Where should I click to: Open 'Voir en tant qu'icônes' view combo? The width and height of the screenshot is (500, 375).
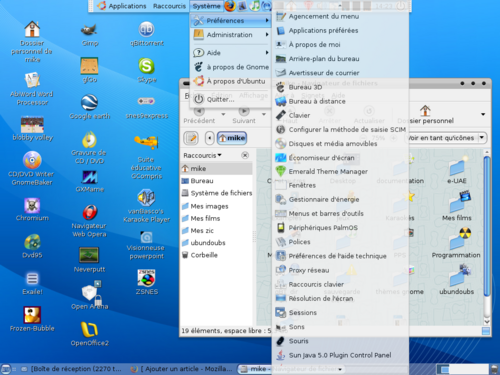(x=446, y=138)
